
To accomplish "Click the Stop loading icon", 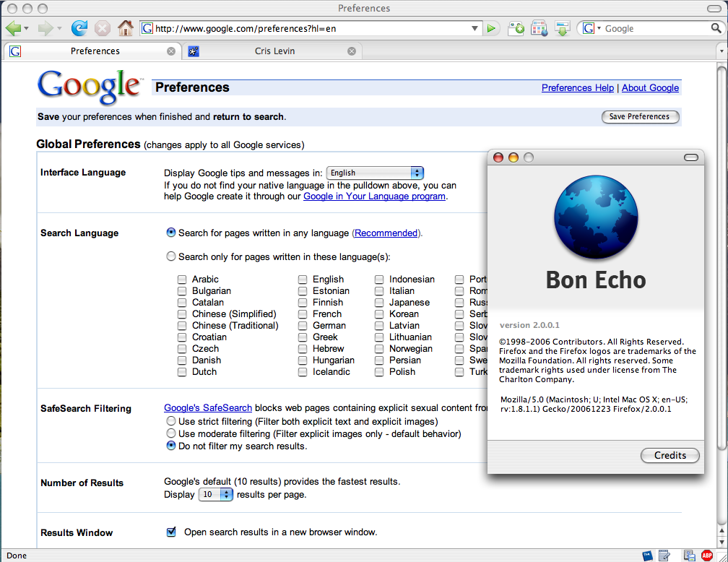I will pyautogui.click(x=102, y=28).
